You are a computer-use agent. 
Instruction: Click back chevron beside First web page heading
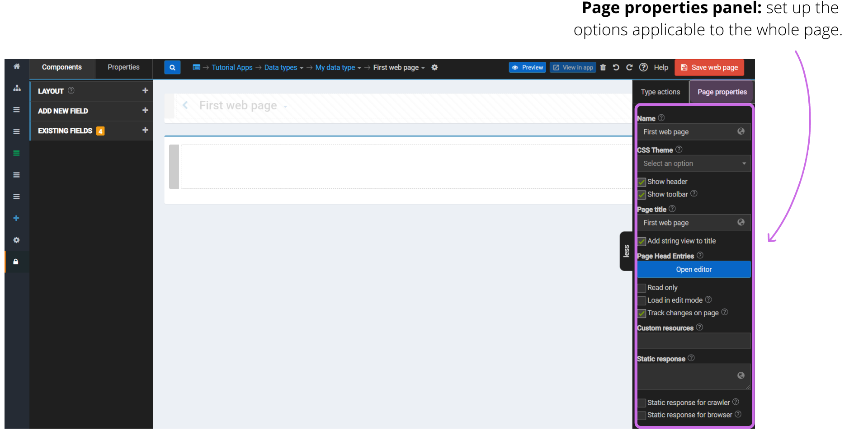pos(185,105)
